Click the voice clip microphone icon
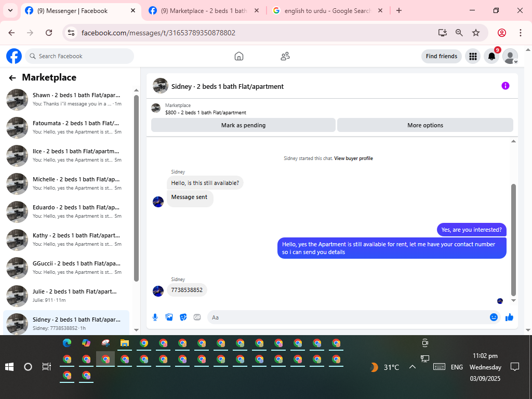 coord(155,317)
